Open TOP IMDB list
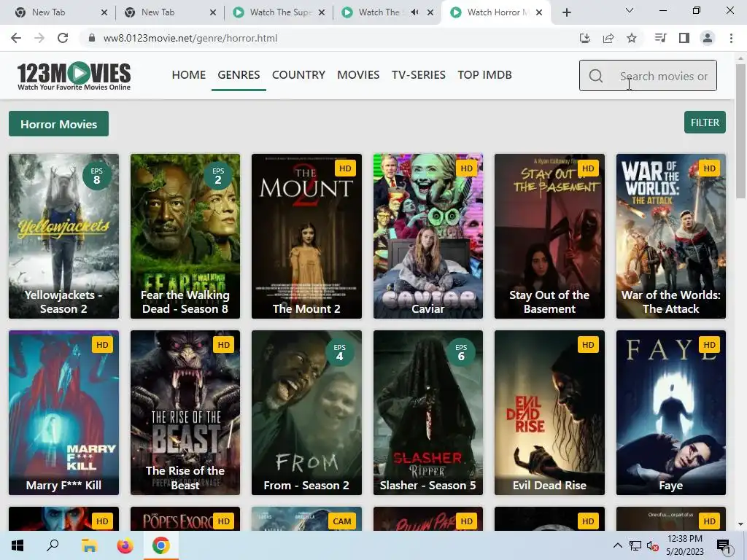 pyautogui.click(x=485, y=75)
